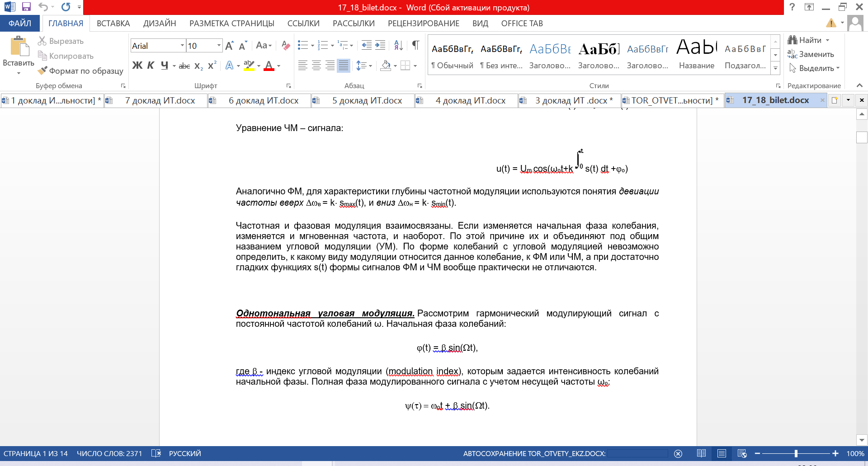Open the Arial font name dropdown
Viewport: 868px width, 466px height.
click(x=182, y=46)
